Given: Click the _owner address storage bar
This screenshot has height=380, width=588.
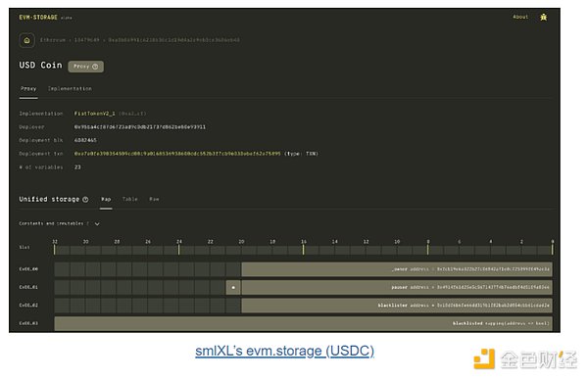Looking at the screenshot, I should pyautogui.click(x=397, y=269).
